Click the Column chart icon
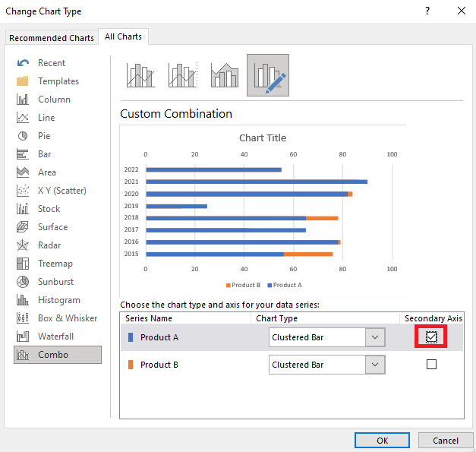Screen dimensions: 476x452 [23, 100]
